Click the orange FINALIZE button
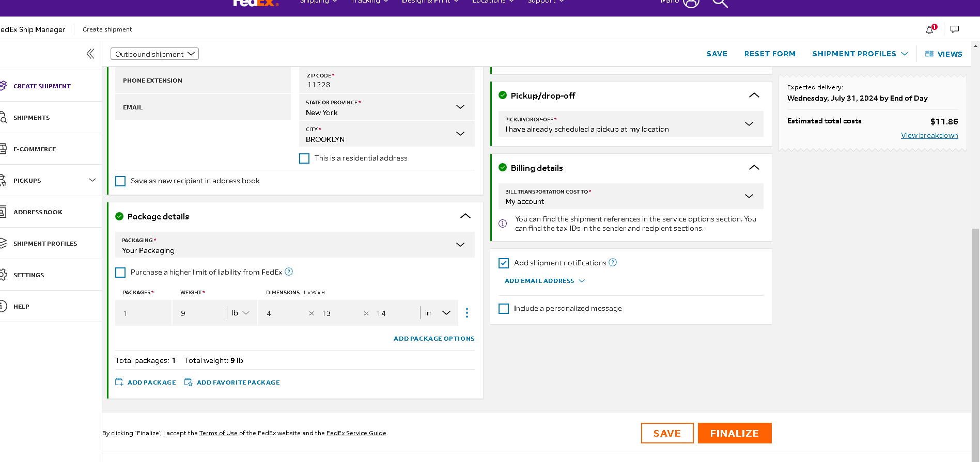The image size is (980, 462). click(735, 433)
